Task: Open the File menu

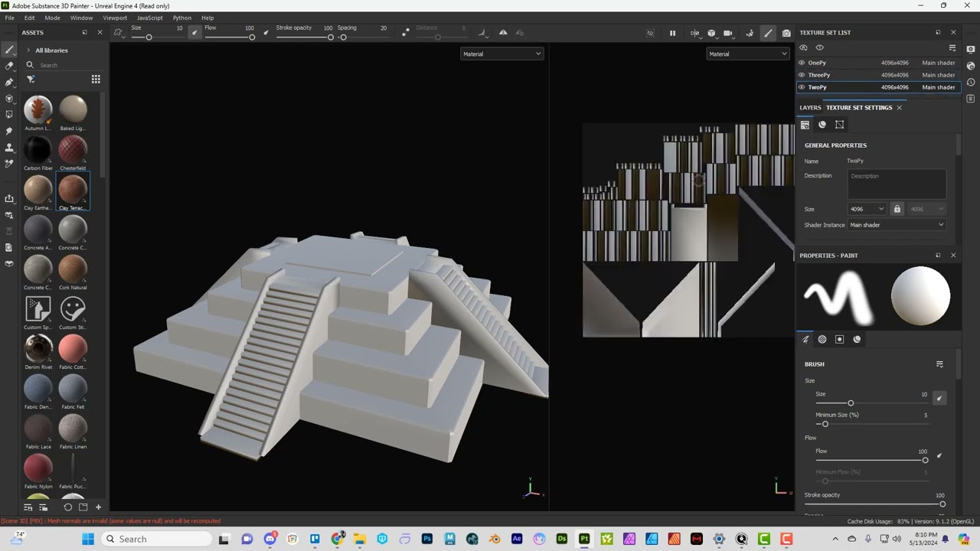Action: (x=9, y=18)
